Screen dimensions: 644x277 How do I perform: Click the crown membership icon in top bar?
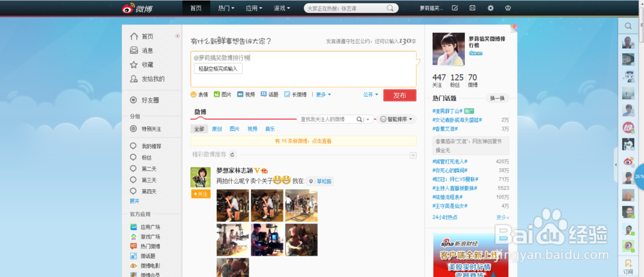[x=508, y=8]
